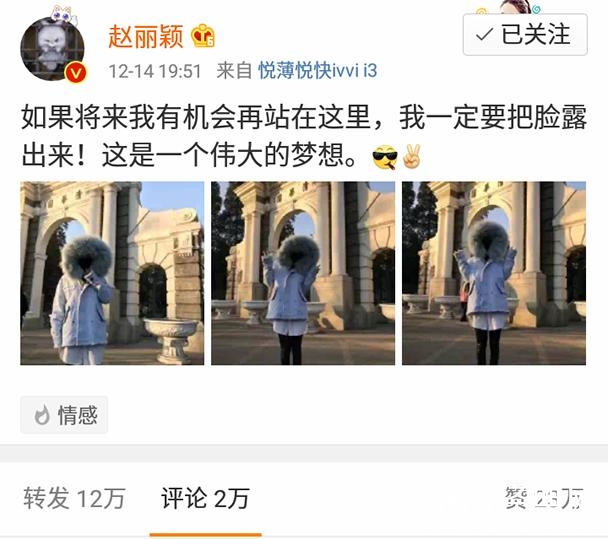Screen dimensions: 608x539
Task: Tap the post timestamp 12-14 19:51
Action: point(155,71)
